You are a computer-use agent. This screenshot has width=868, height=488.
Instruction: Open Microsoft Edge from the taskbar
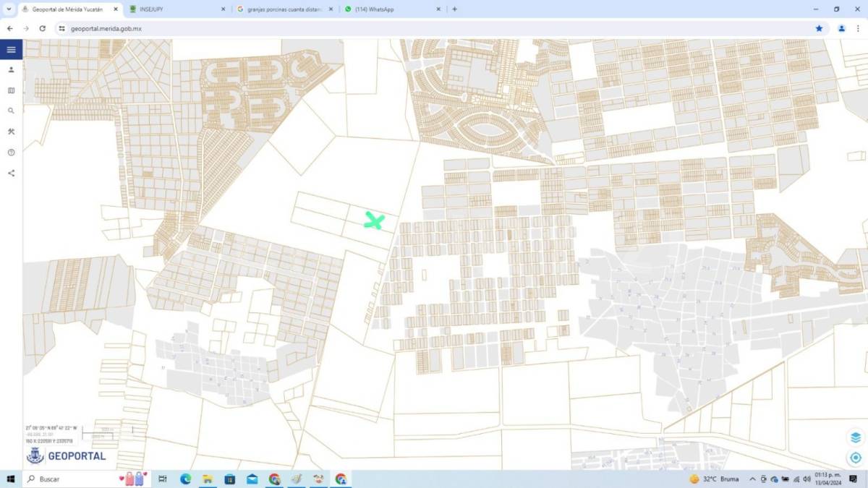point(185,479)
